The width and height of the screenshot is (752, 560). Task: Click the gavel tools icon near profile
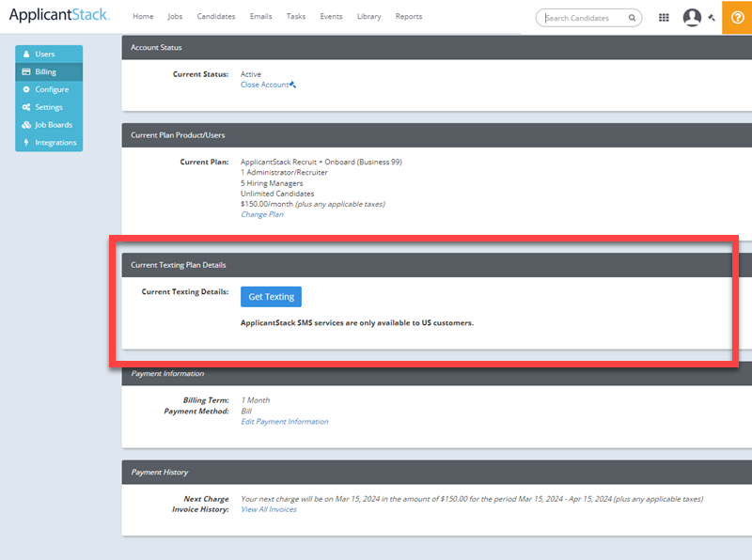pos(711,16)
